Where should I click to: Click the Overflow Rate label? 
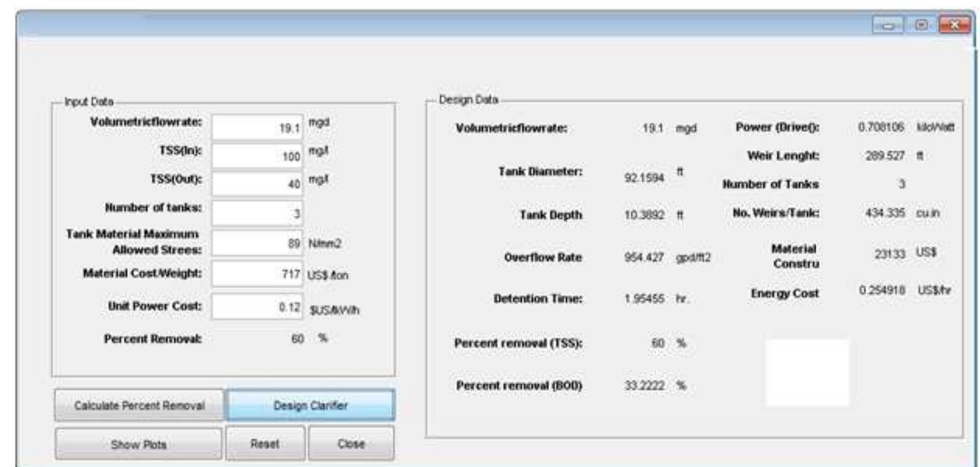[x=542, y=258]
